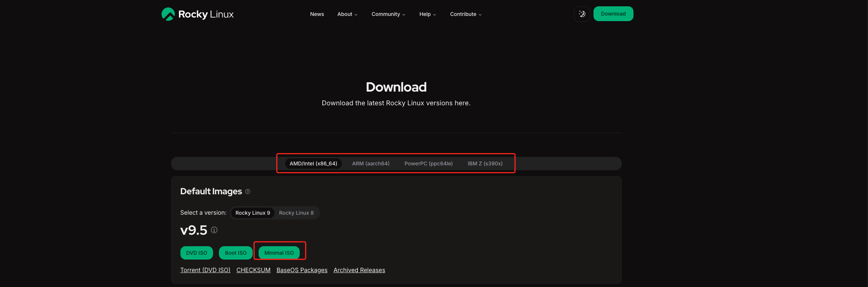Switch to the ARM (aarch64) tab
This screenshot has width=868, height=287.
click(371, 164)
